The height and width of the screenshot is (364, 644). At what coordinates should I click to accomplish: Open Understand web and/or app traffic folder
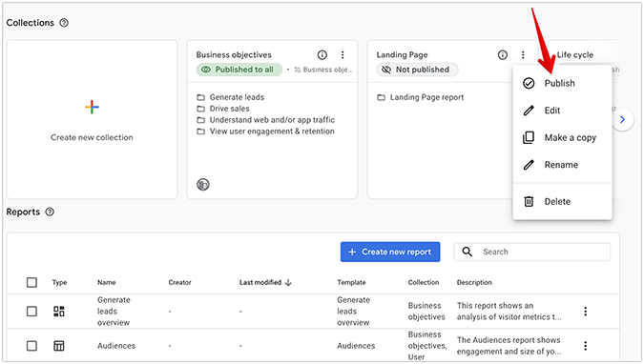tap(266, 120)
